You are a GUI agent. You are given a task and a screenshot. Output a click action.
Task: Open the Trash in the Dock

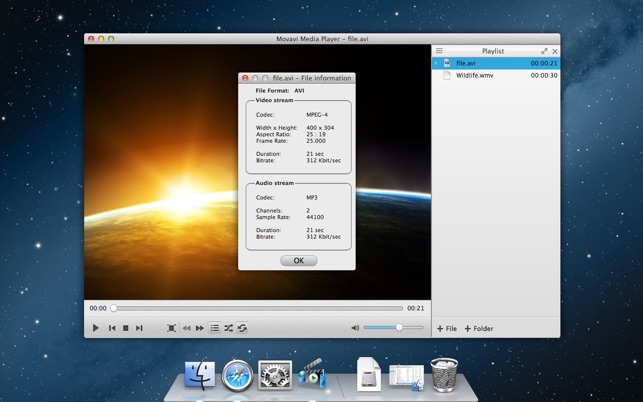point(444,375)
